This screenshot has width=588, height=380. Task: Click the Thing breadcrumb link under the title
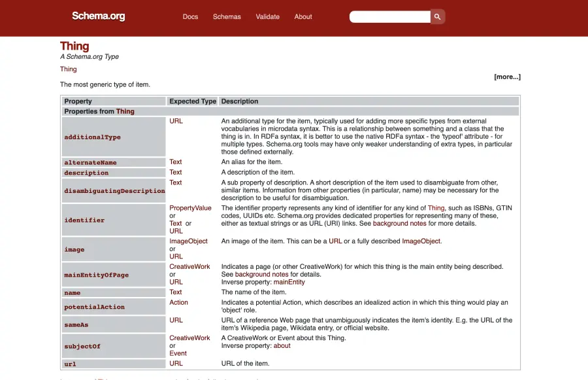[x=68, y=69]
